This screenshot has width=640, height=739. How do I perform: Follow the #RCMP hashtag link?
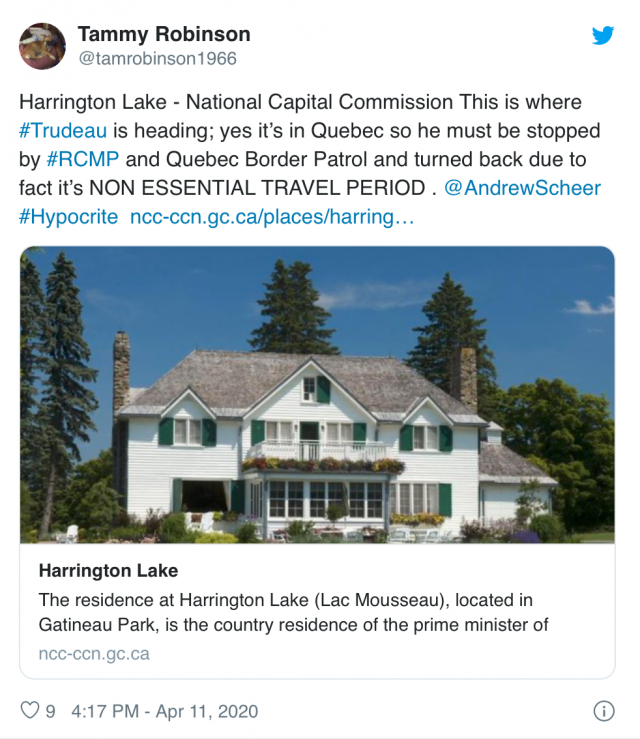82,159
